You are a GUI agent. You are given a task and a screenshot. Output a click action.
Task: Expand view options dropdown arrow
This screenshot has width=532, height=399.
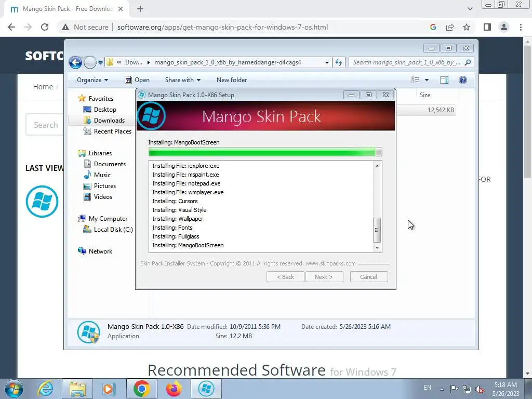pos(427,80)
